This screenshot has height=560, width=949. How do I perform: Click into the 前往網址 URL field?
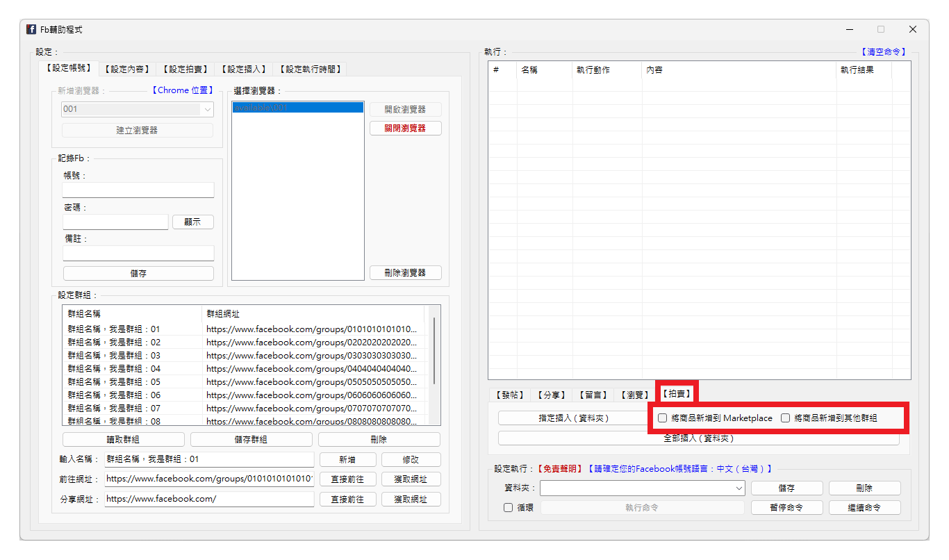[x=209, y=479]
